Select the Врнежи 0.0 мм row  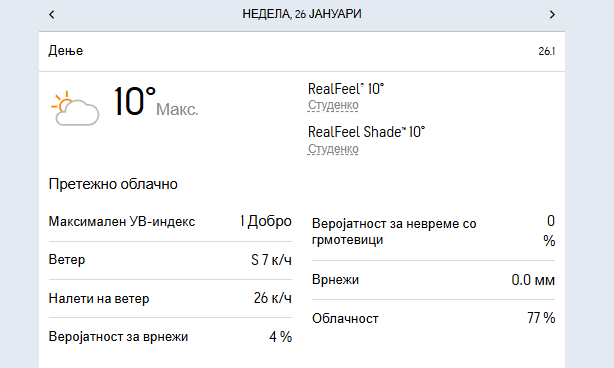(433, 280)
